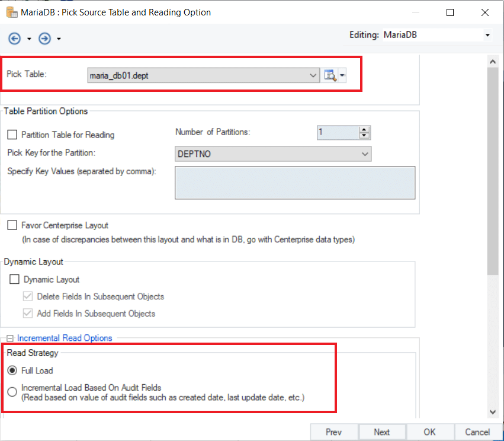This screenshot has width=504, height=441.
Task: Expand the table preview icon dropdown arrow
Action: point(342,75)
